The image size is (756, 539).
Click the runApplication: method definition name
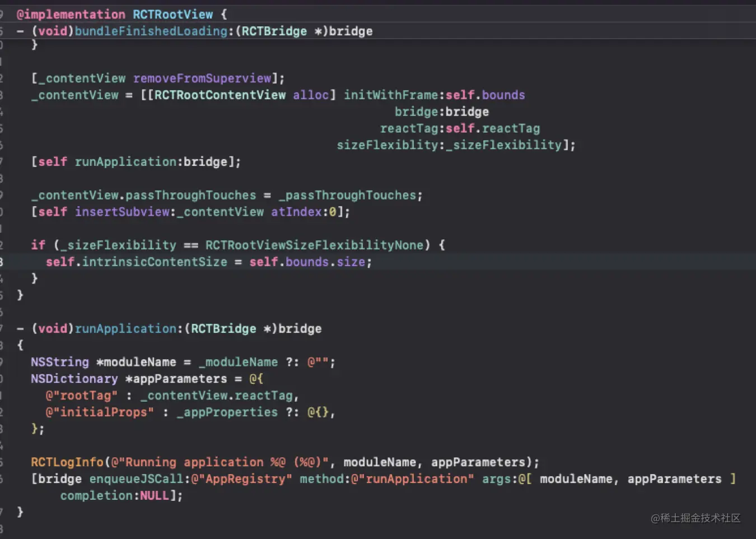point(129,329)
